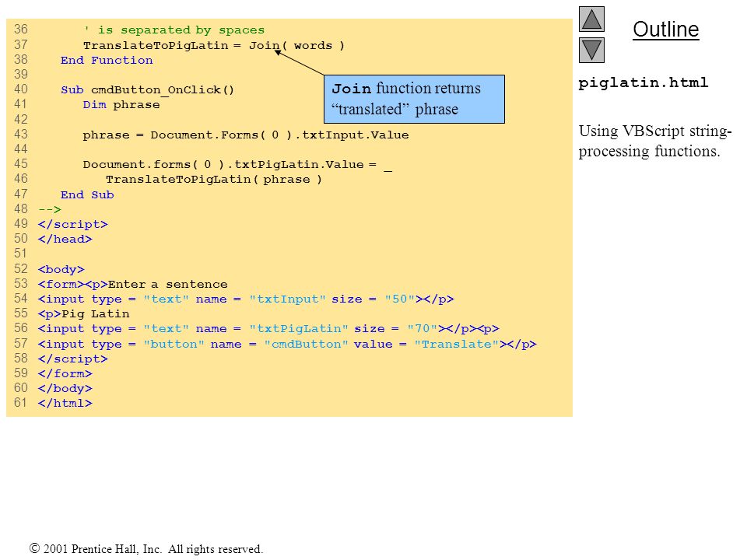Click the down arrow navigation button
This screenshot has width=747, height=560.
click(x=591, y=50)
